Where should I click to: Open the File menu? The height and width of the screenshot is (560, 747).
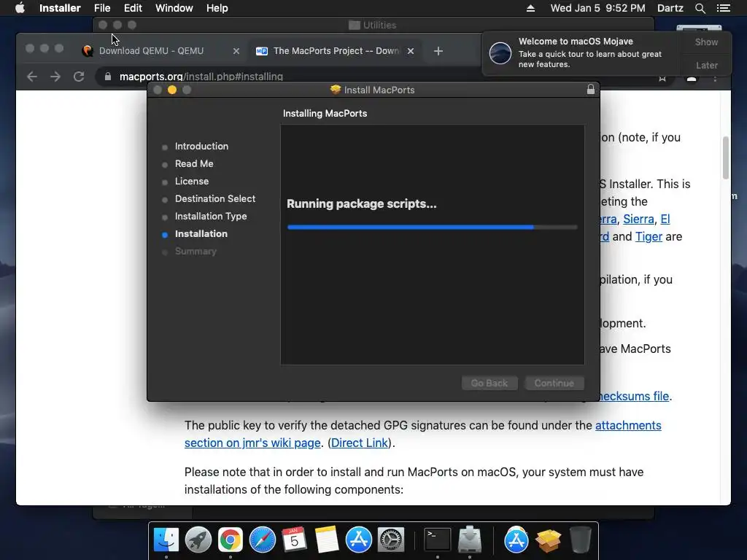(102, 8)
